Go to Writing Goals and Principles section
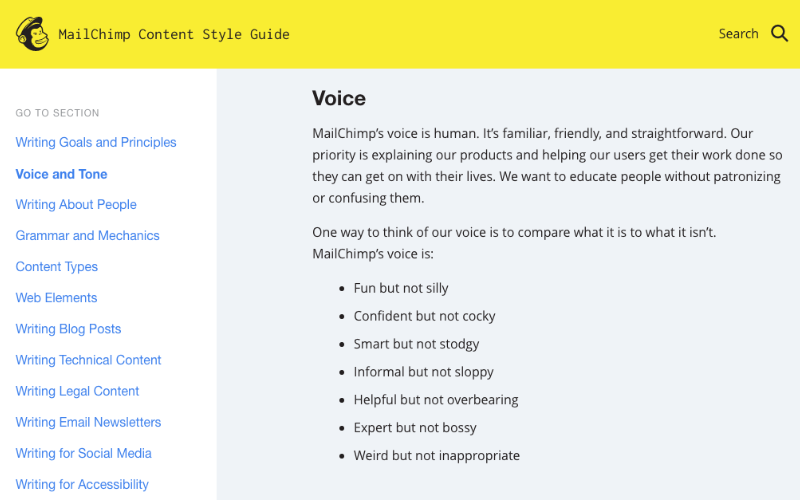The height and width of the screenshot is (500, 800). pos(96,143)
